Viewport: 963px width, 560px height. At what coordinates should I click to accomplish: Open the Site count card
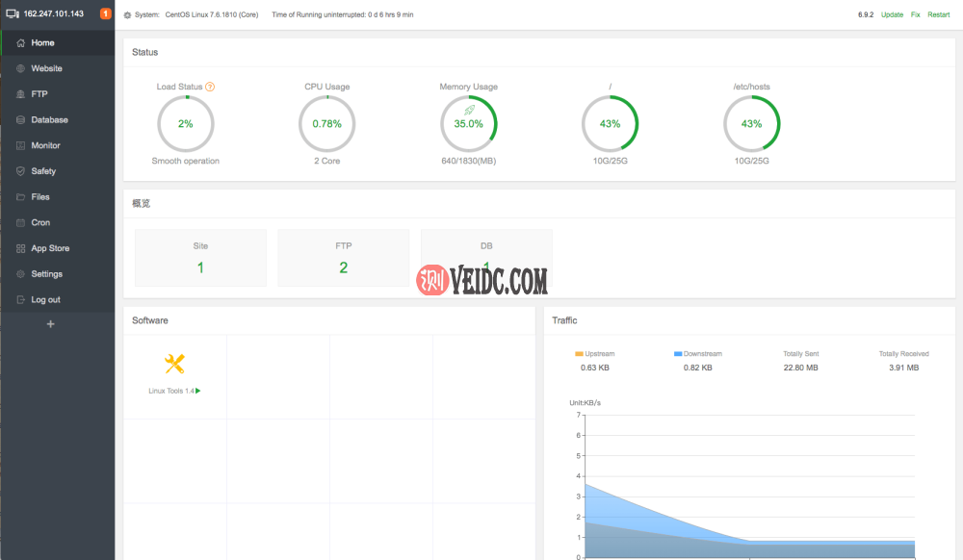201,258
